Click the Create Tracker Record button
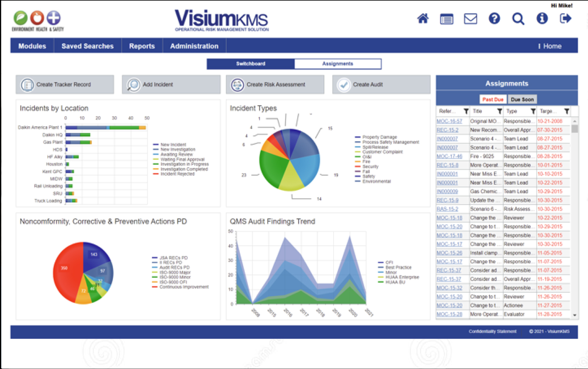Image resolution: width=588 pixels, height=369 pixels. click(x=65, y=84)
